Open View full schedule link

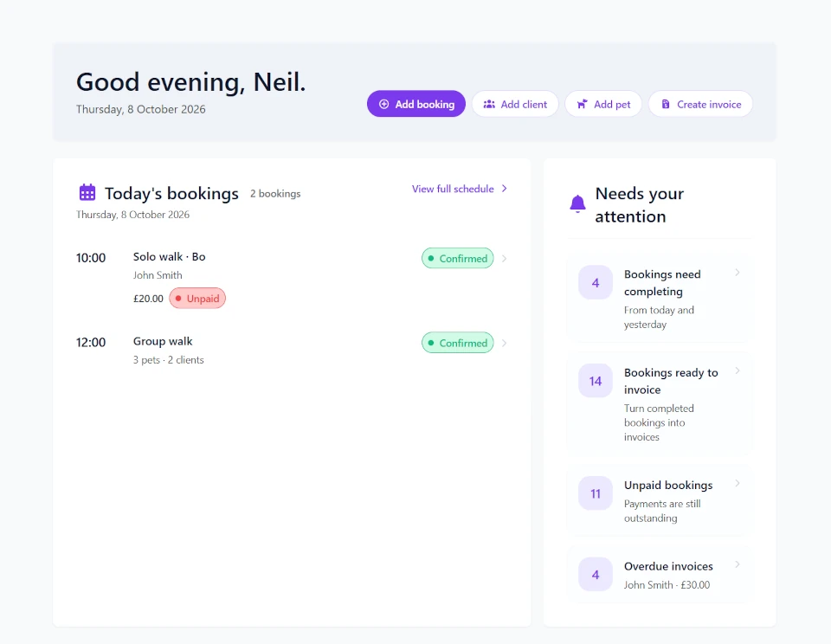pos(453,189)
